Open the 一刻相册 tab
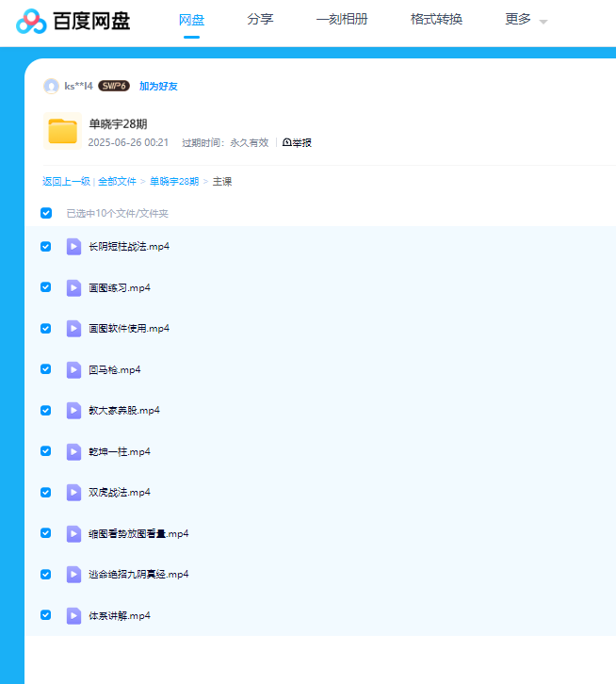616x684 pixels. pyautogui.click(x=342, y=19)
